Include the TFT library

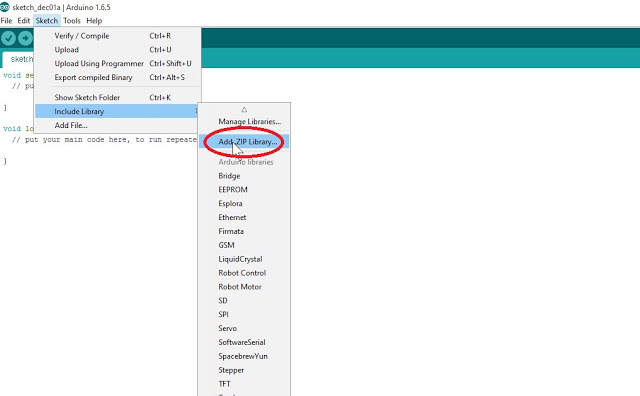click(244, 384)
